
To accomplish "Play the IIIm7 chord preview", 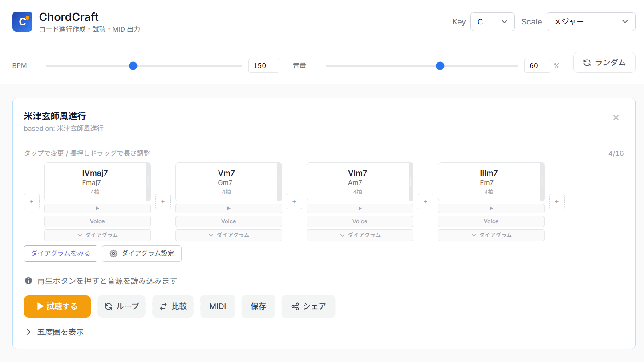I will (491, 208).
